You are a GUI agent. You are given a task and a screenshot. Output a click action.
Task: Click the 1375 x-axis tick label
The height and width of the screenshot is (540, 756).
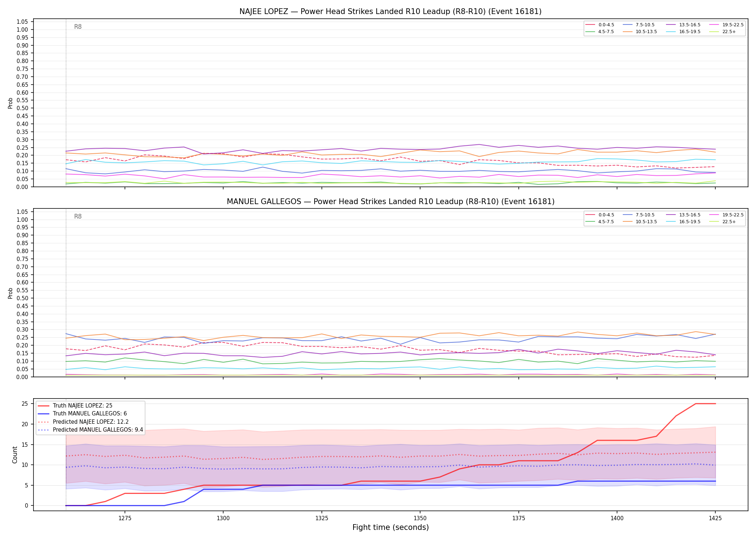pyautogui.click(x=518, y=518)
